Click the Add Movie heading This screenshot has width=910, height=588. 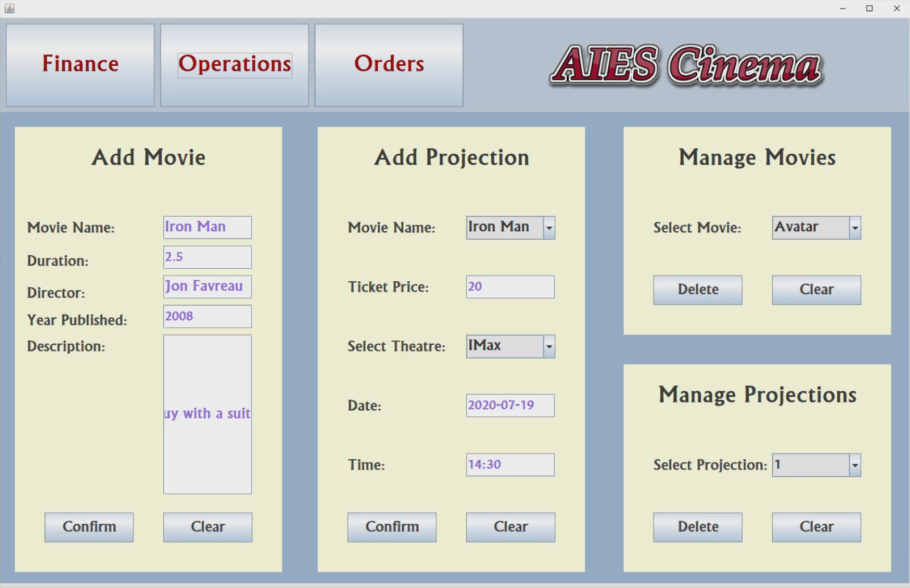pos(149,158)
